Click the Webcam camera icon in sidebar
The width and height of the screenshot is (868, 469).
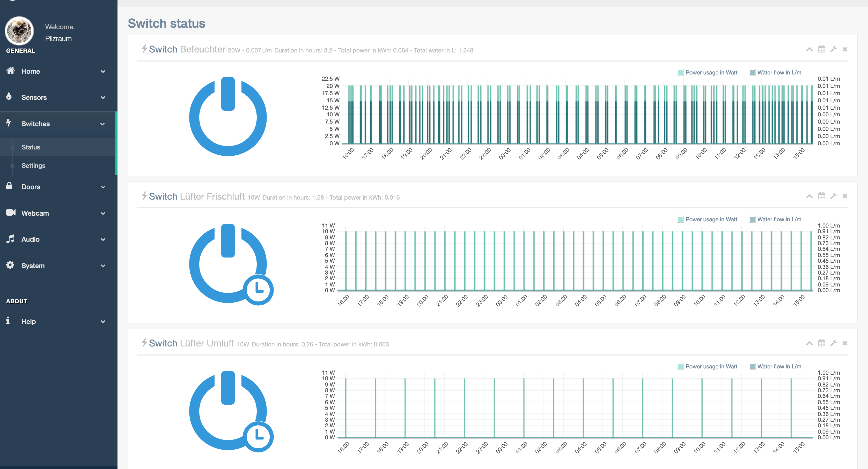point(11,213)
